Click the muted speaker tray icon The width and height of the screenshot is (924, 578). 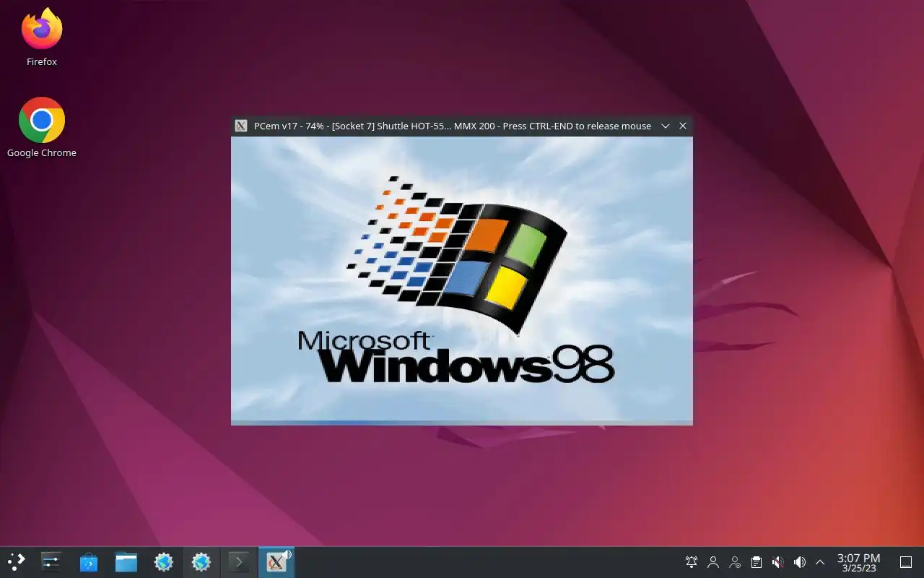click(777, 562)
